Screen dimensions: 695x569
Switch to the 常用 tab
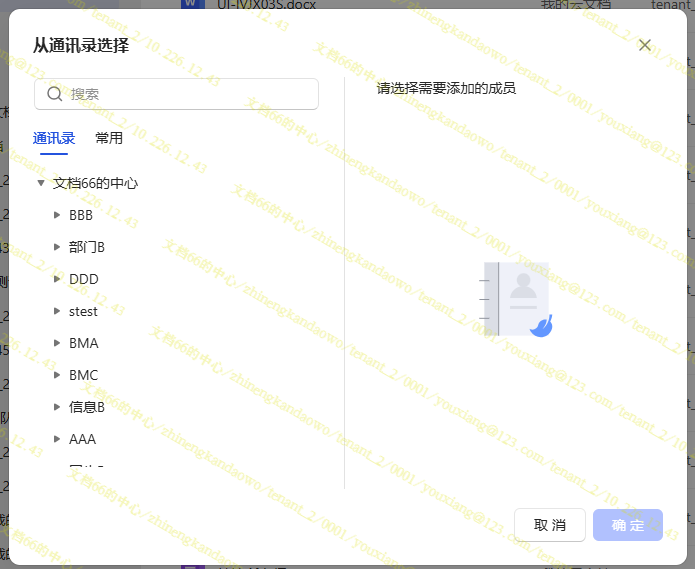click(109, 138)
